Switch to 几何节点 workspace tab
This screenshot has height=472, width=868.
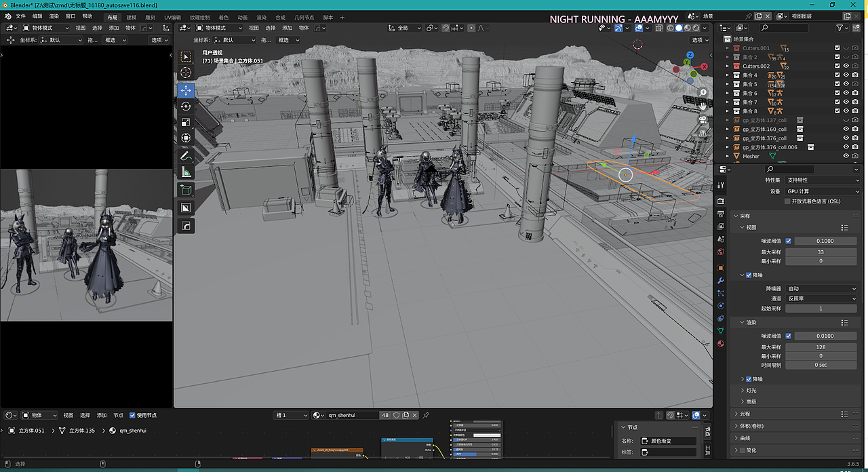(x=304, y=17)
